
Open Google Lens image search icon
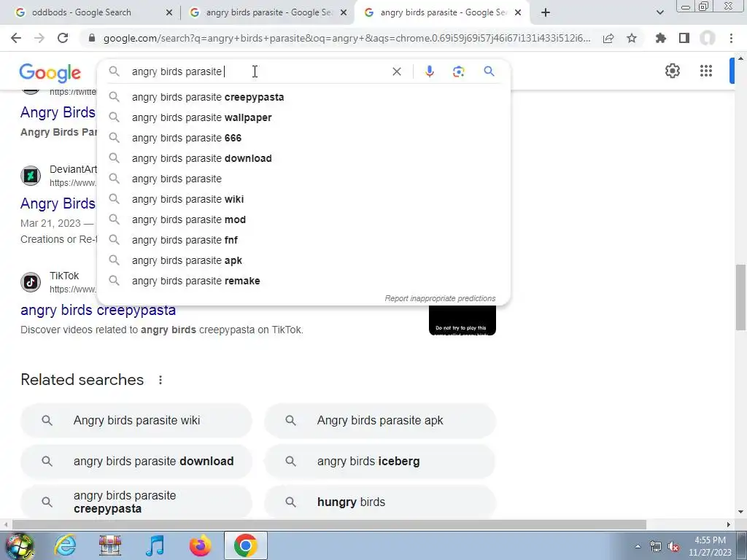458,71
